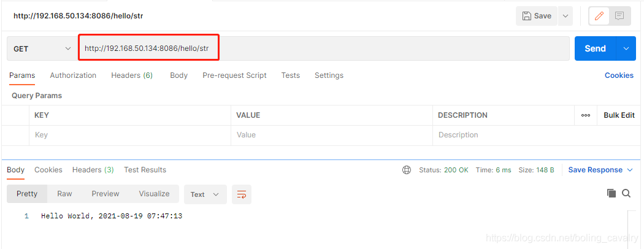Search the response body
The width and height of the screenshot is (644, 249).
point(626,193)
